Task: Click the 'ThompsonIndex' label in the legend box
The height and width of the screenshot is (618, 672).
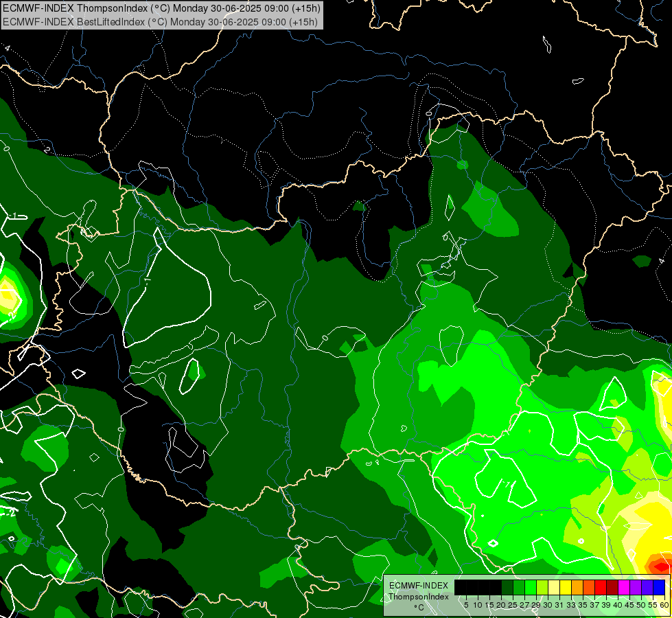Action: pos(419,597)
